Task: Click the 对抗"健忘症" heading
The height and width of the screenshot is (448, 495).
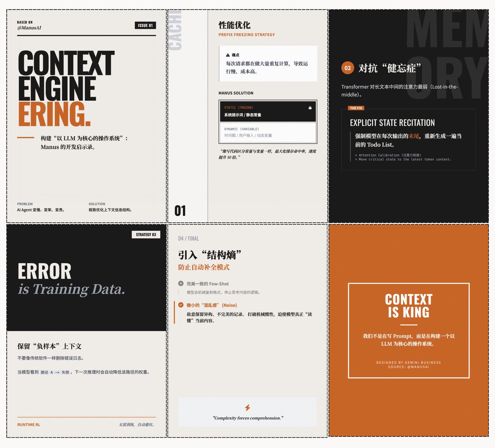Action: (390, 68)
